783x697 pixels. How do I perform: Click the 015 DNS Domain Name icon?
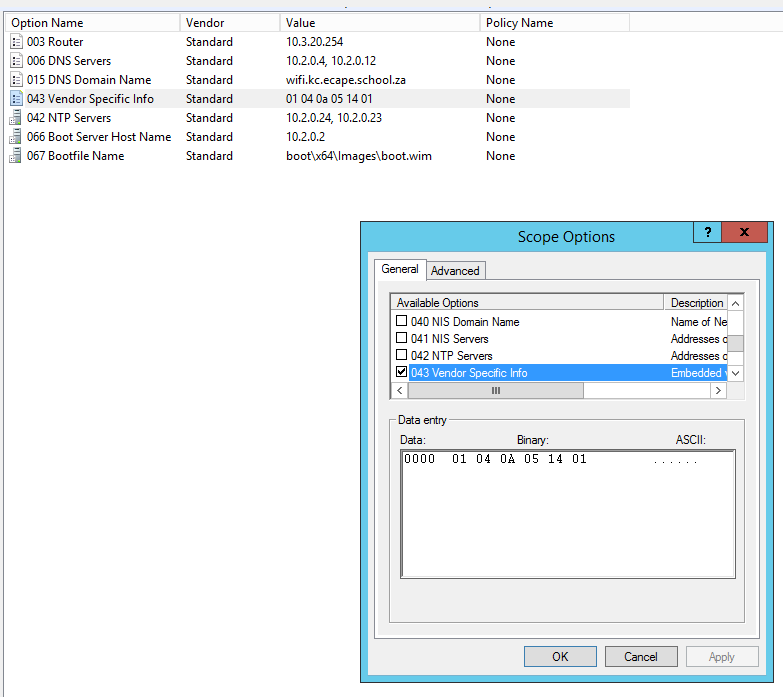[x=16, y=80]
